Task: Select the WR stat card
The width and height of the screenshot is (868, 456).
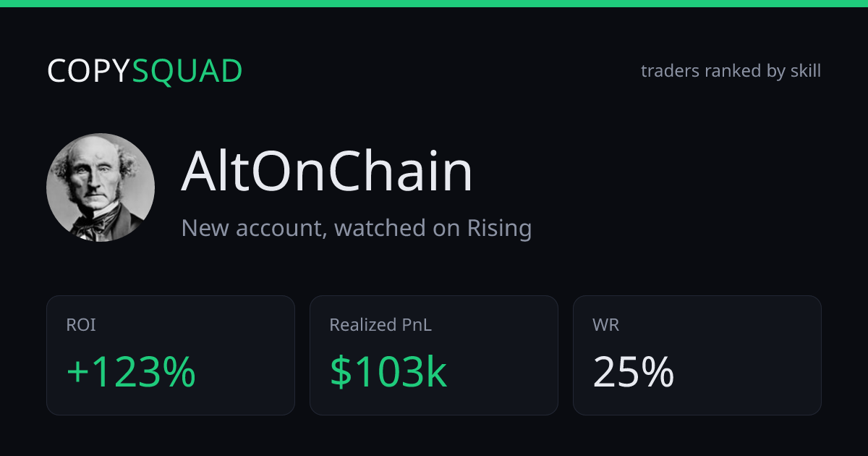Action: pos(697,355)
